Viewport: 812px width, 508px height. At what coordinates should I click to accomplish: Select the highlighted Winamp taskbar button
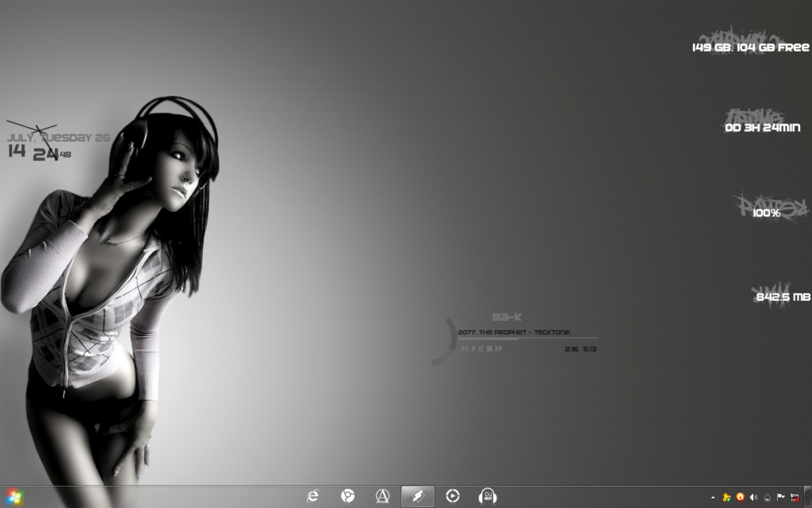click(417, 497)
